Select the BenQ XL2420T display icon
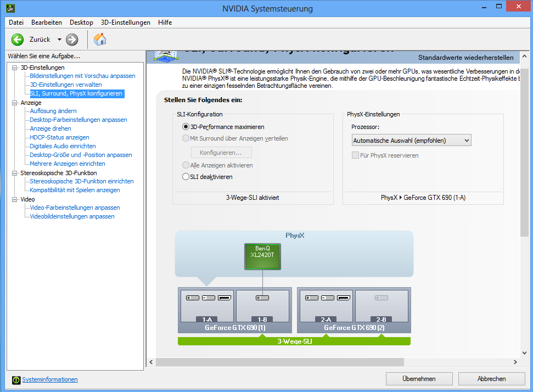 [262, 257]
